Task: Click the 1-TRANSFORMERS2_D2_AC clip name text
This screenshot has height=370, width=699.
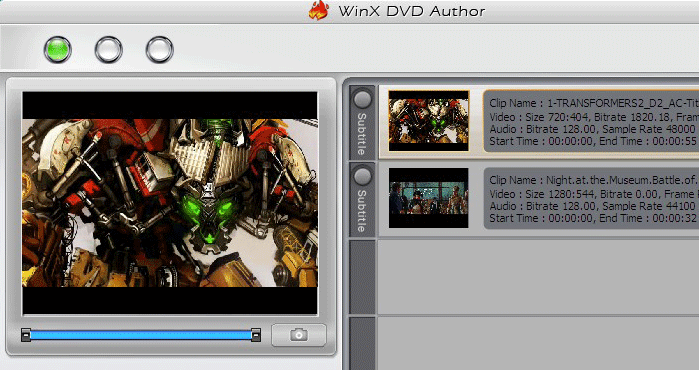Action: tap(594, 103)
